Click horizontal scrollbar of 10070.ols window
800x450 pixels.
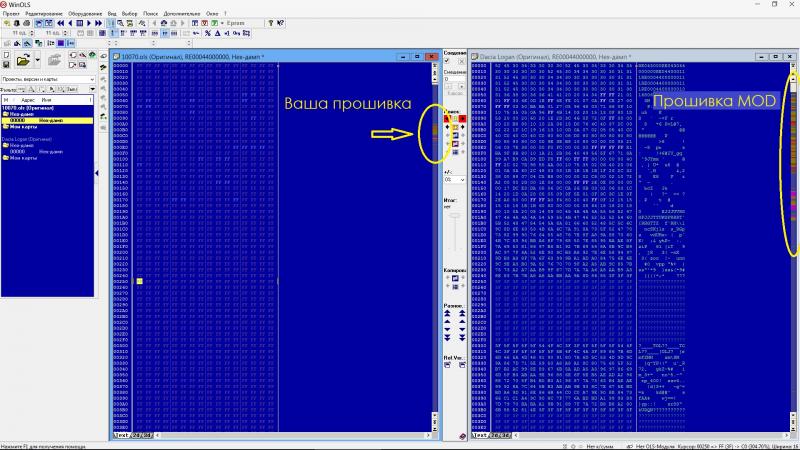tap(293, 435)
